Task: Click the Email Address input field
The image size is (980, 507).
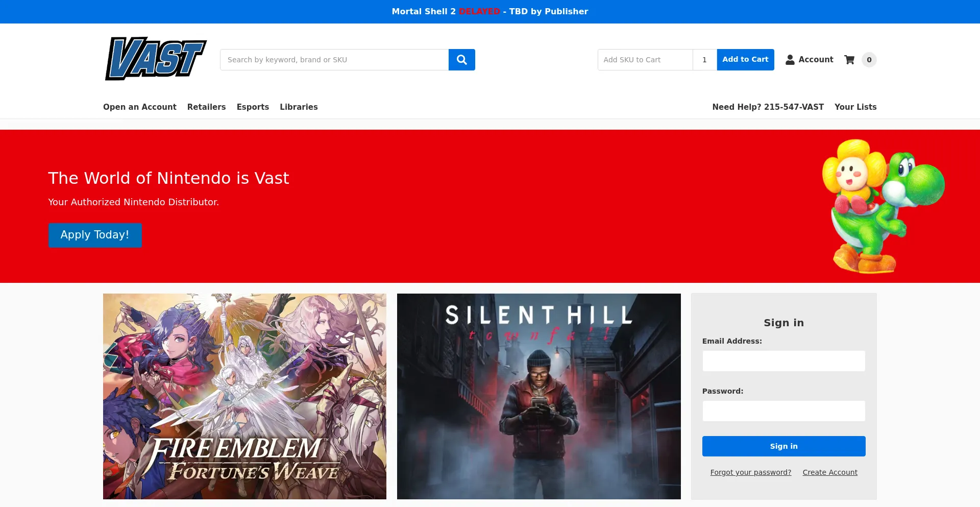Action: 784,361
